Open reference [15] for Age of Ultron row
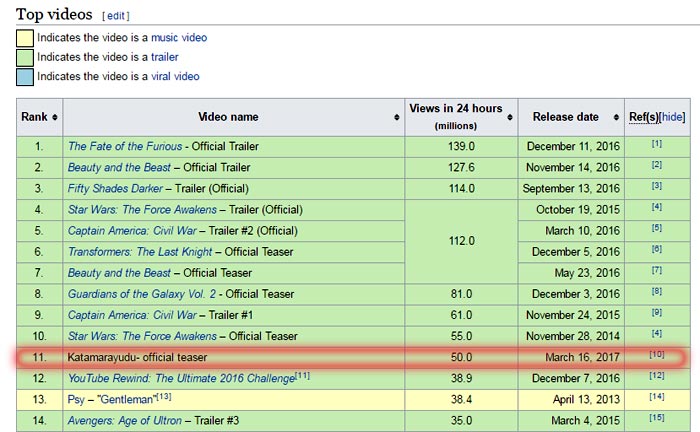The image size is (700, 432). pos(657,418)
